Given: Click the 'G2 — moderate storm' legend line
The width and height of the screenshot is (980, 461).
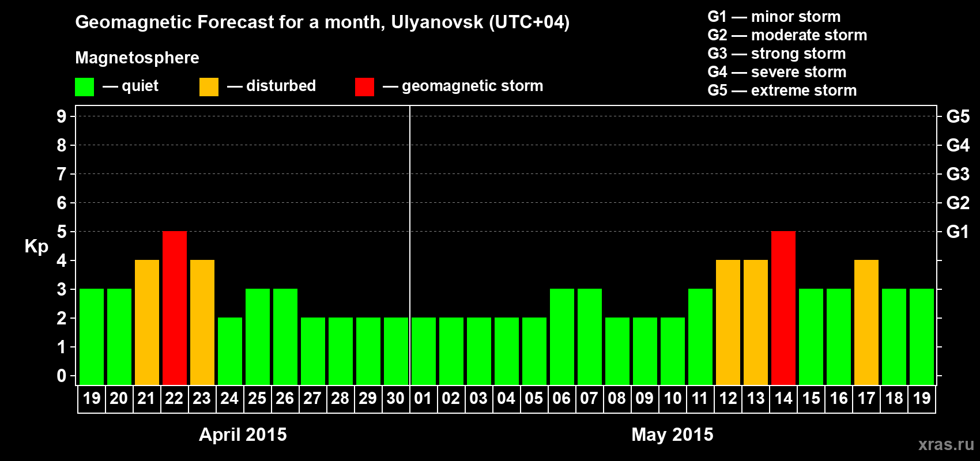Looking at the screenshot, I should pos(787,35).
